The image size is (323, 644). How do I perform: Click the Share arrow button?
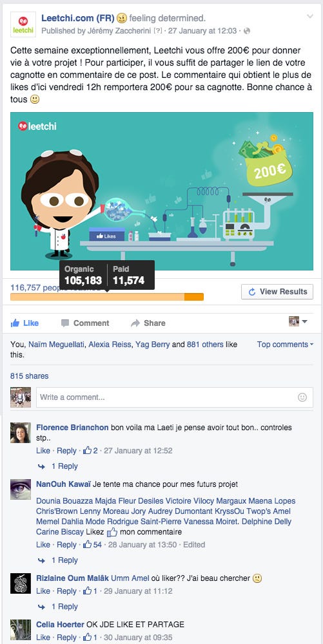(148, 323)
